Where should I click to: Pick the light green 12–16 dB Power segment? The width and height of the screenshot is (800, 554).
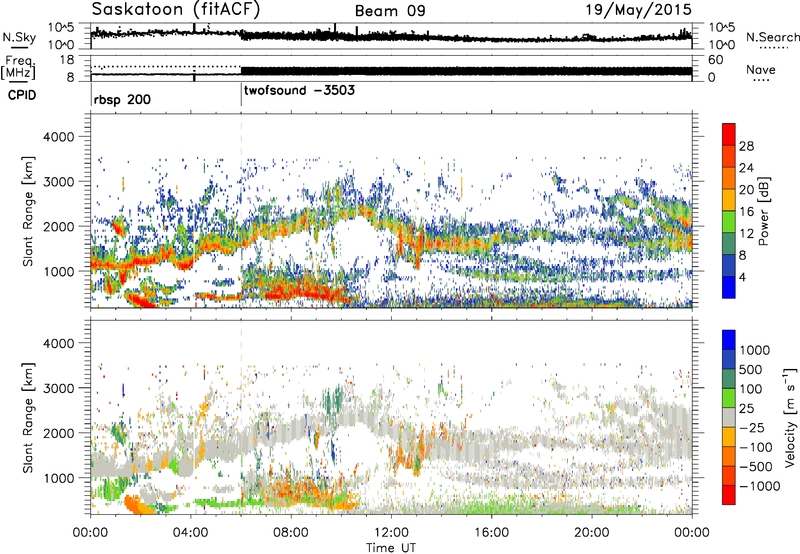pos(729,222)
